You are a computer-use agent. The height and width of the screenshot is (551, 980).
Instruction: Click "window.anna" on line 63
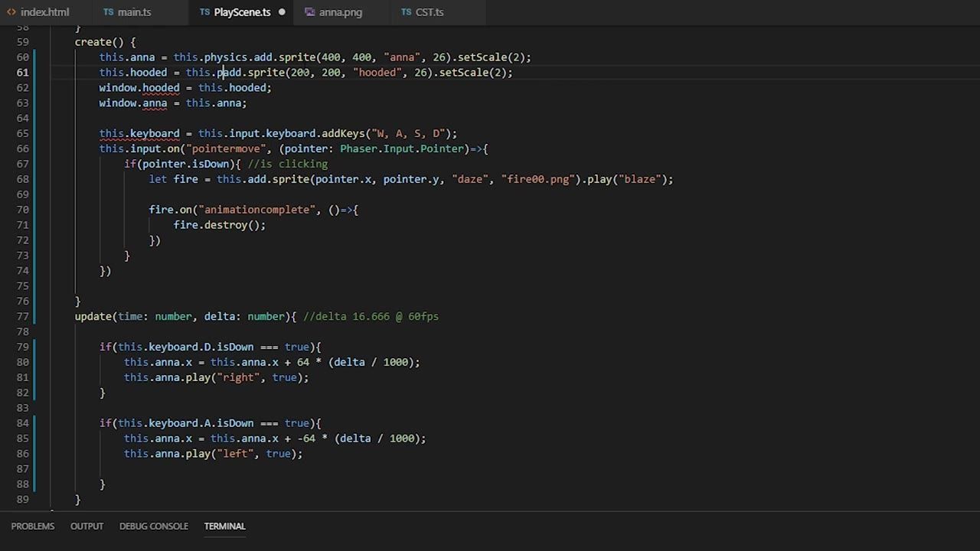click(133, 103)
